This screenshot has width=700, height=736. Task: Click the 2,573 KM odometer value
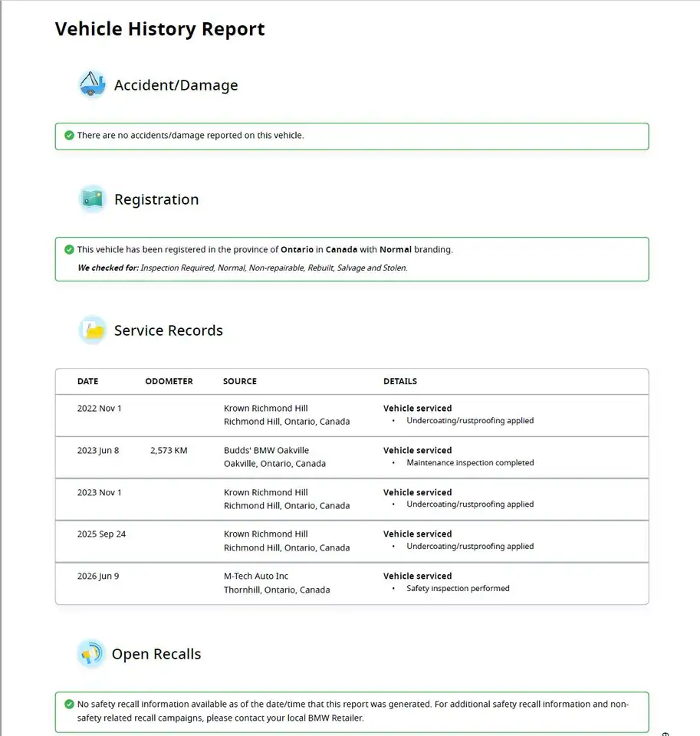pos(169,450)
